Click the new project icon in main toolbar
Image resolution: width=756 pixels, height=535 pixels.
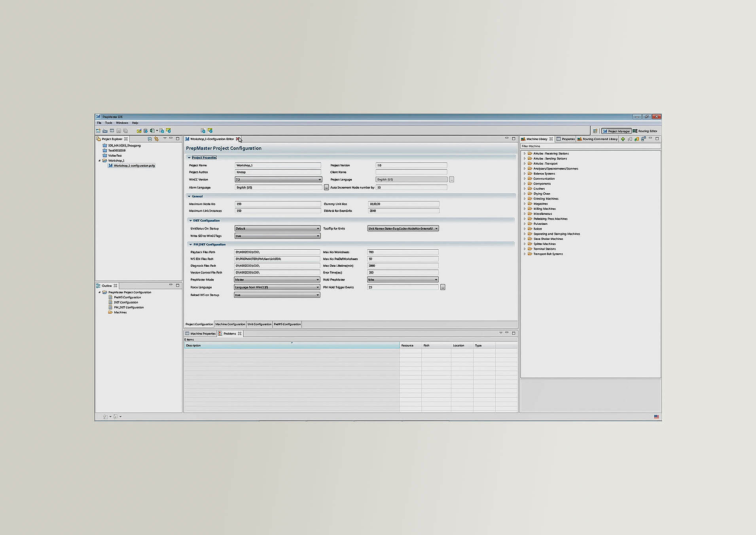(x=98, y=131)
